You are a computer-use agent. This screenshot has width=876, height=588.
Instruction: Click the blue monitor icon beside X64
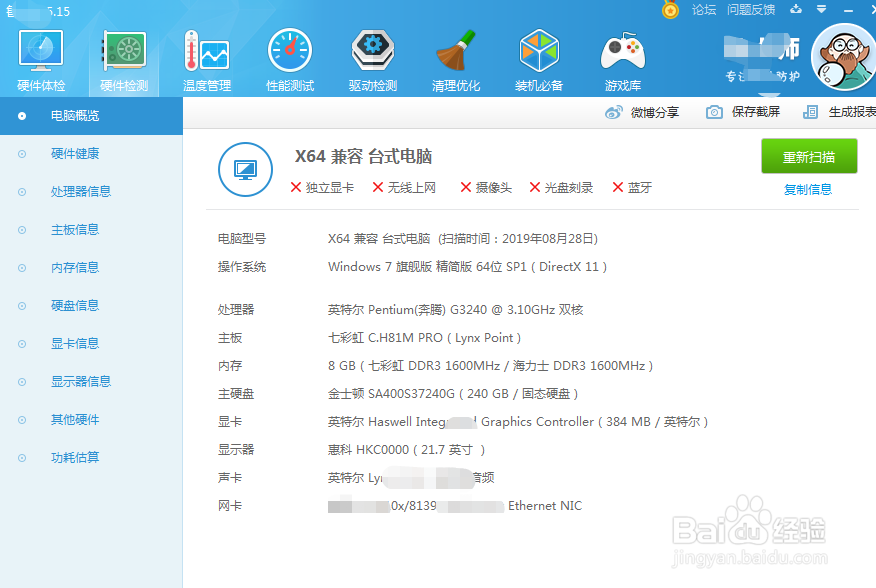point(243,169)
